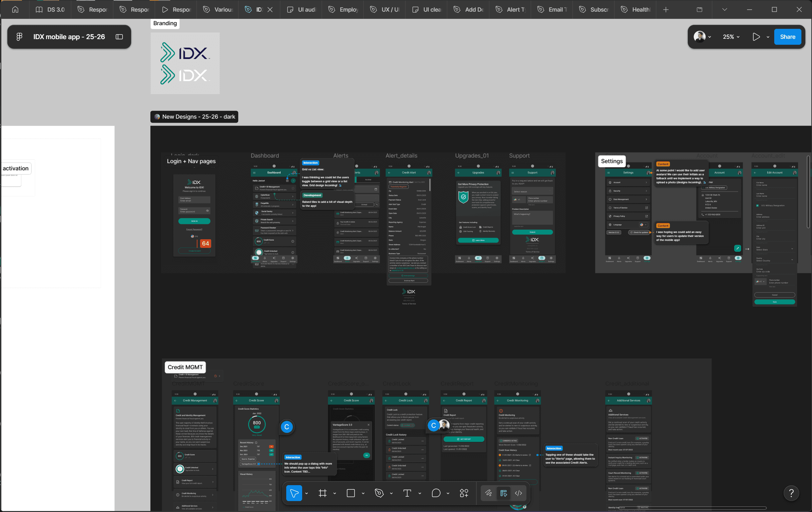Select the activation label on the left canvas
Image resolution: width=812 pixels, height=512 pixels.
[x=16, y=168]
